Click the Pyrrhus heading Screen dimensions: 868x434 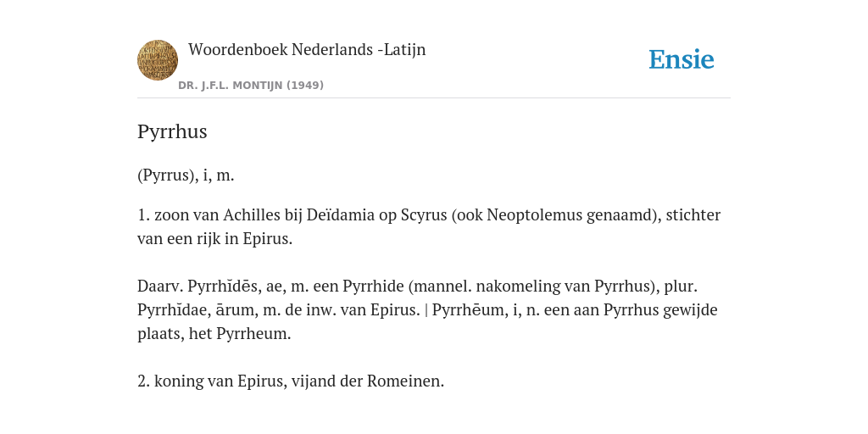pyautogui.click(x=172, y=131)
